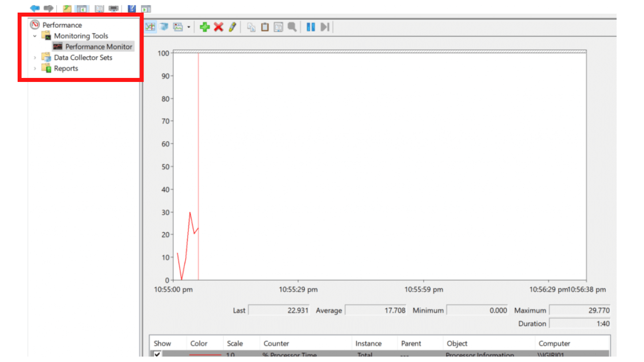Click the Duration value showing 1:40
Viewport: 644px width, 362px height.
(x=580, y=324)
